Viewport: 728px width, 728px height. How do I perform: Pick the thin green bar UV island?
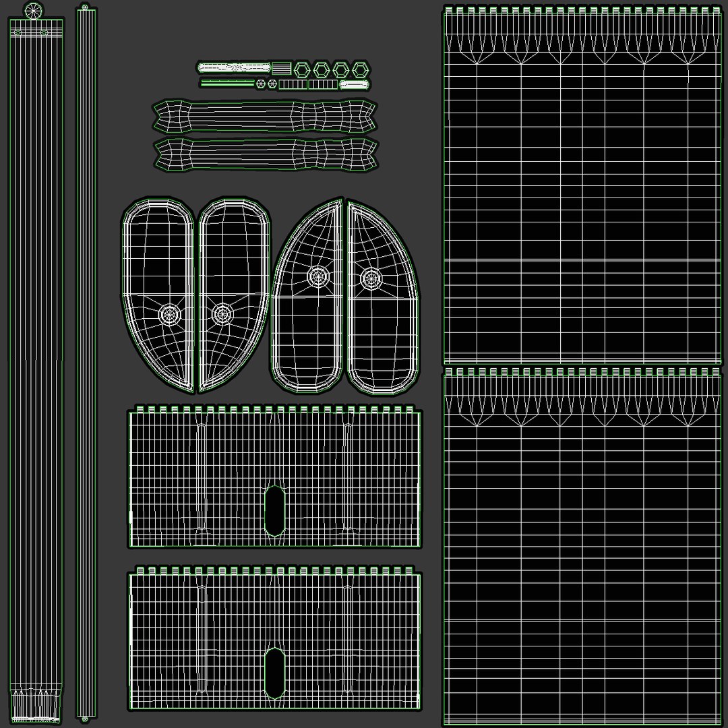228,84
